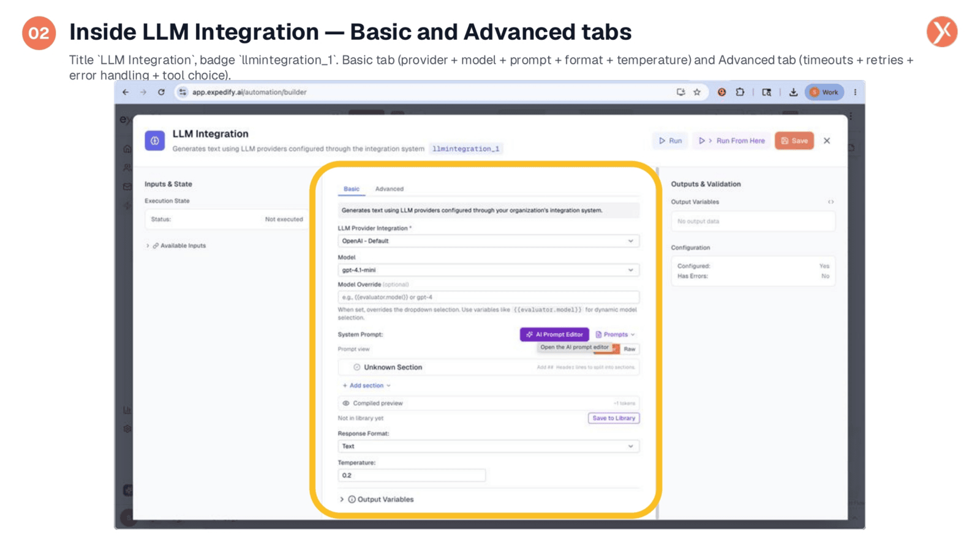The height and width of the screenshot is (551, 980).
Task: Toggle the Compiled preview eye icon
Action: click(x=346, y=403)
